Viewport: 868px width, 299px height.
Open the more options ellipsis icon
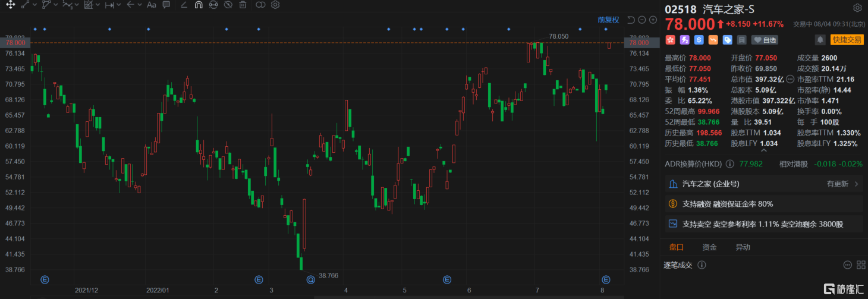[848, 265]
